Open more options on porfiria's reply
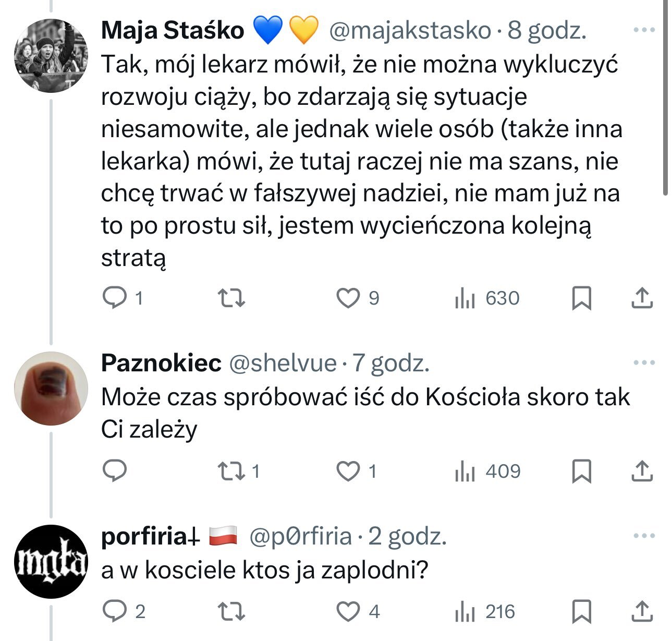 click(x=644, y=536)
